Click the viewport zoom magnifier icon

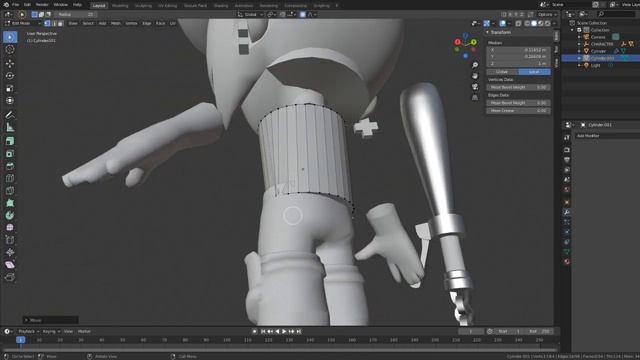click(475, 65)
